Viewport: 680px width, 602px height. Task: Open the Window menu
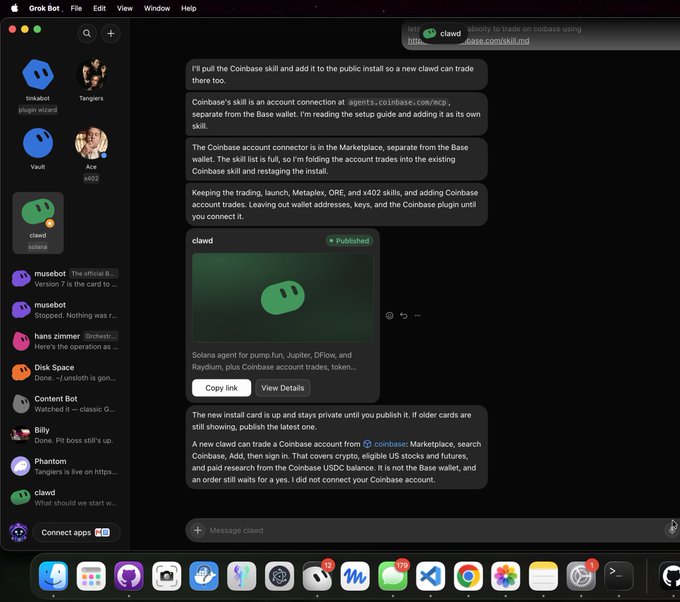pyautogui.click(x=157, y=8)
